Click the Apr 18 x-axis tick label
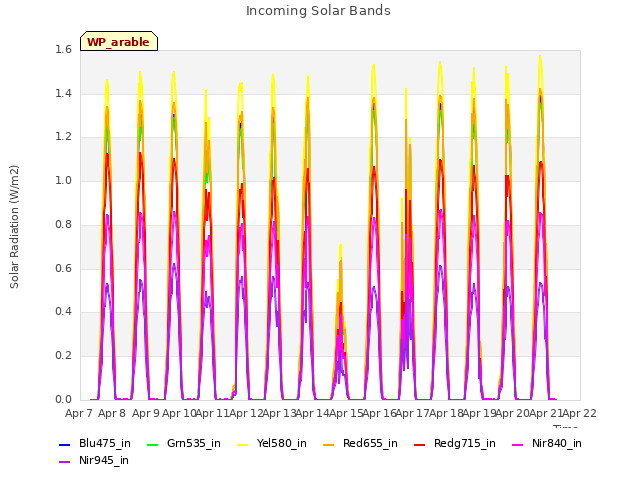This screenshot has width=640, height=480. [446, 413]
